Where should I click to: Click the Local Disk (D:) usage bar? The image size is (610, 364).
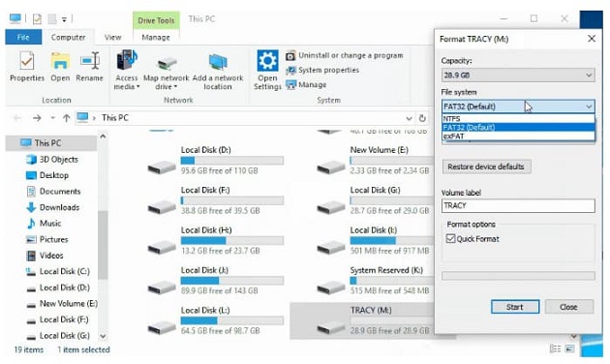click(x=232, y=161)
